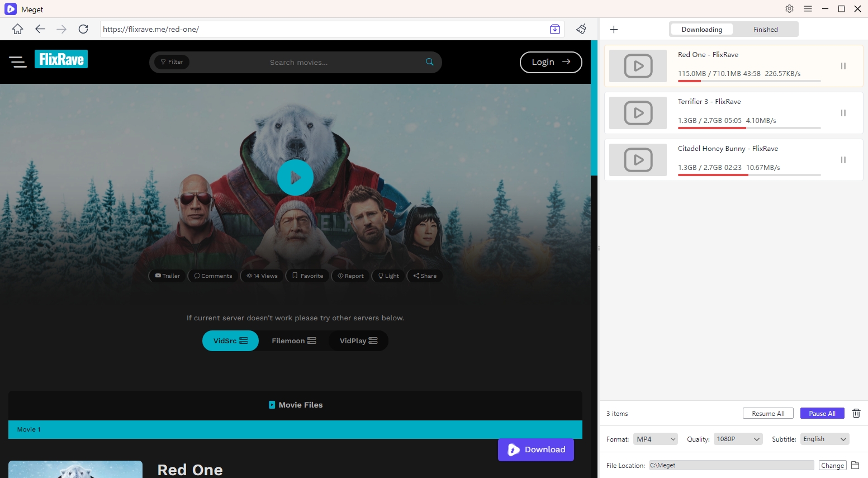Switch to the Finished tab

coord(766,30)
